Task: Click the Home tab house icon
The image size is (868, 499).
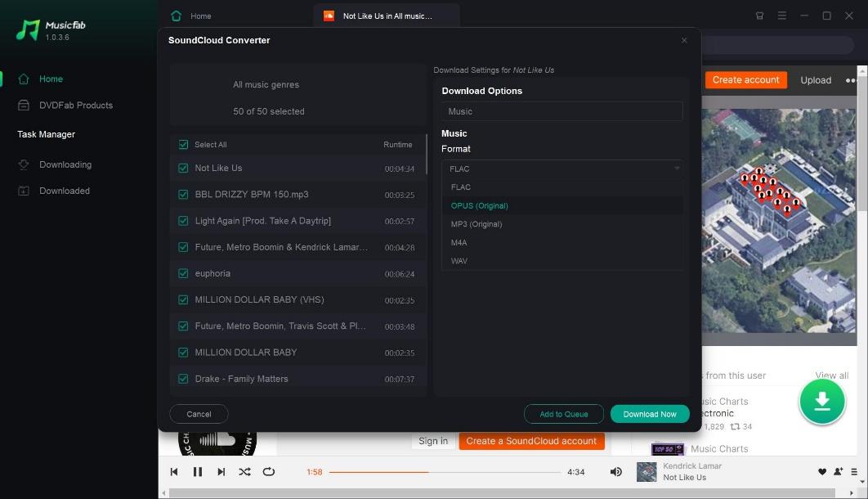Action: pyautogui.click(x=176, y=16)
